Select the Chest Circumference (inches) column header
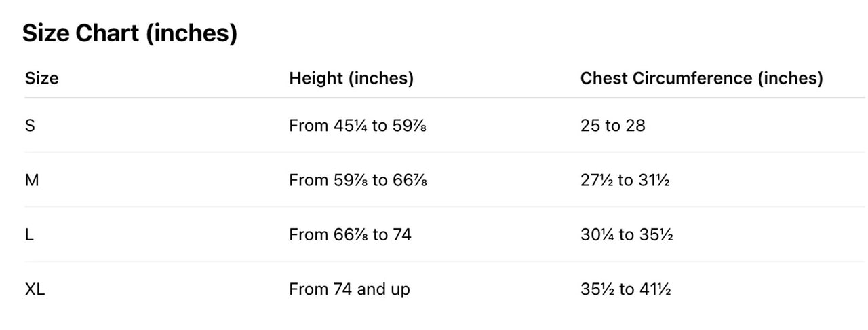Viewport: 868px width, 330px height. [701, 78]
